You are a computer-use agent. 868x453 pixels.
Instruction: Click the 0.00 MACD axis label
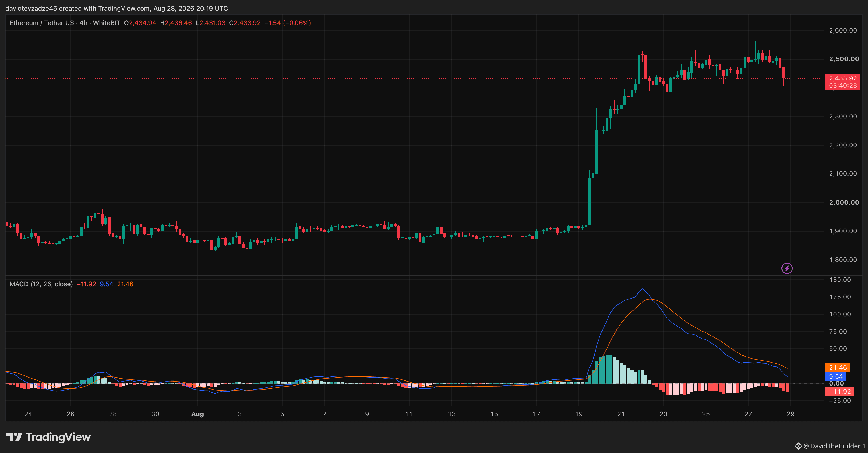[x=836, y=383]
